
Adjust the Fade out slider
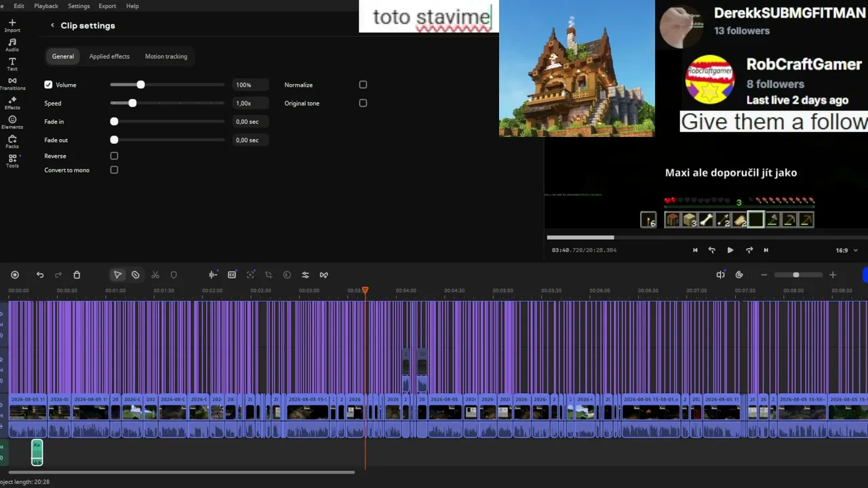click(167, 140)
